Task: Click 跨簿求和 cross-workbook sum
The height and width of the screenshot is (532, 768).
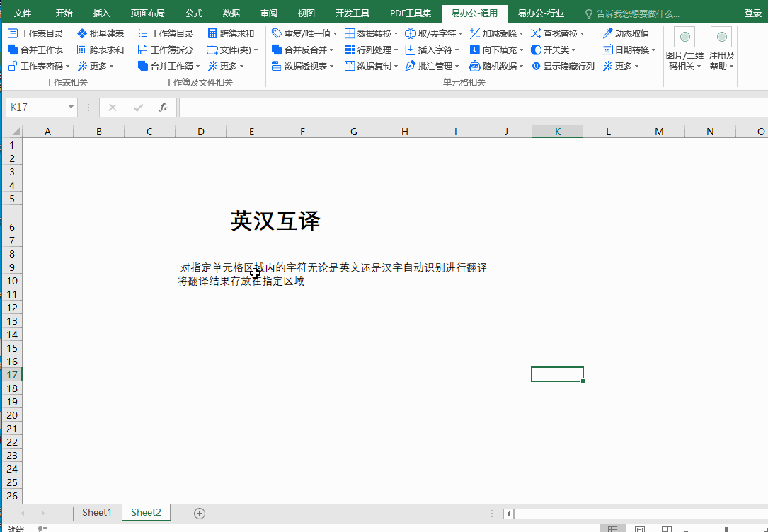Action: click(x=231, y=34)
